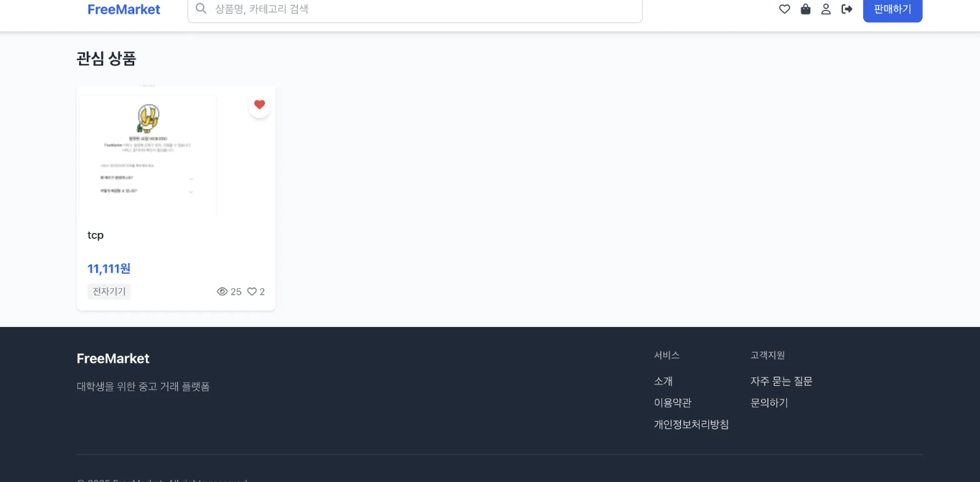Open the 개인정보처리방침 footer link
Image resolution: width=980 pixels, height=482 pixels.
[691, 425]
